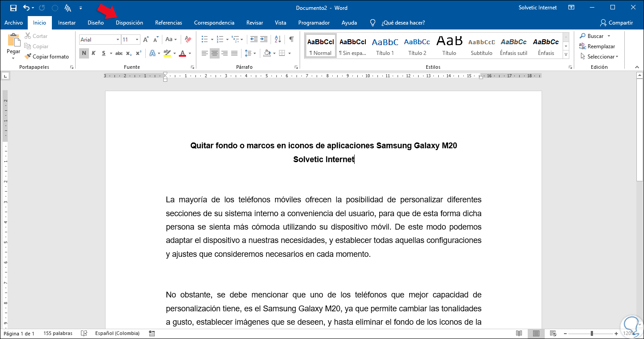The image size is (644, 339).
Task: Open the Referencias tab
Action: coord(169,23)
